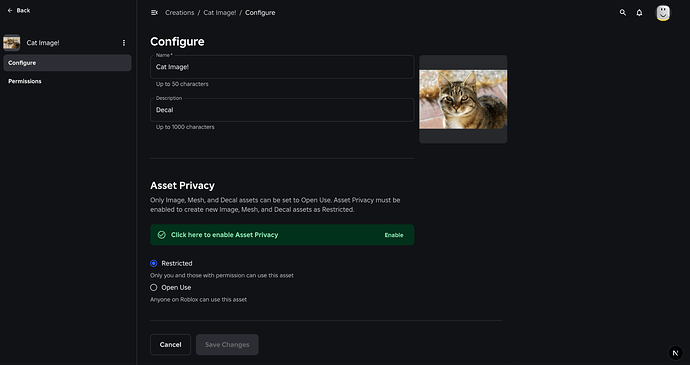This screenshot has height=365, width=690.
Task: Click the 'Up to 1000 characters' hint
Action: click(185, 127)
